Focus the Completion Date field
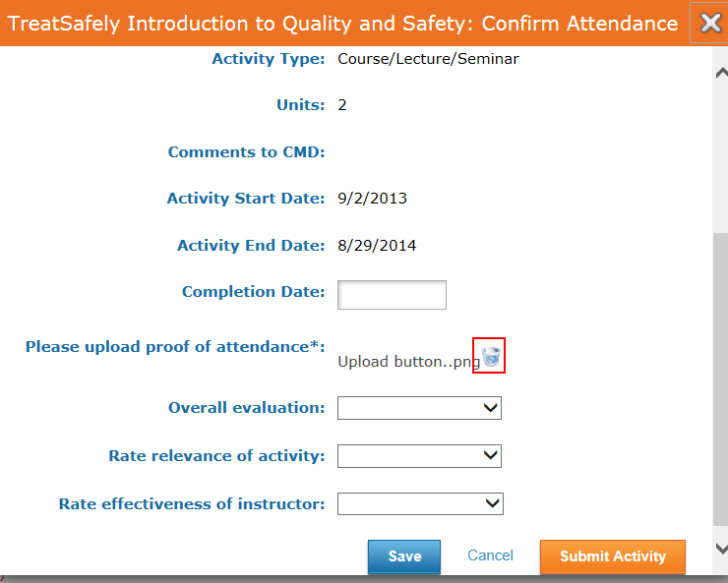This screenshot has height=583, width=728. [x=392, y=295]
